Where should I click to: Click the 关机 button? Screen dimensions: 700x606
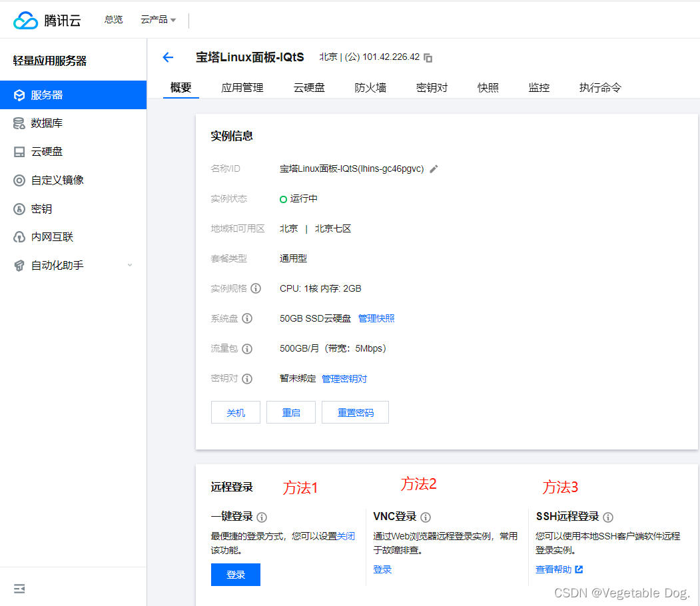[236, 412]
